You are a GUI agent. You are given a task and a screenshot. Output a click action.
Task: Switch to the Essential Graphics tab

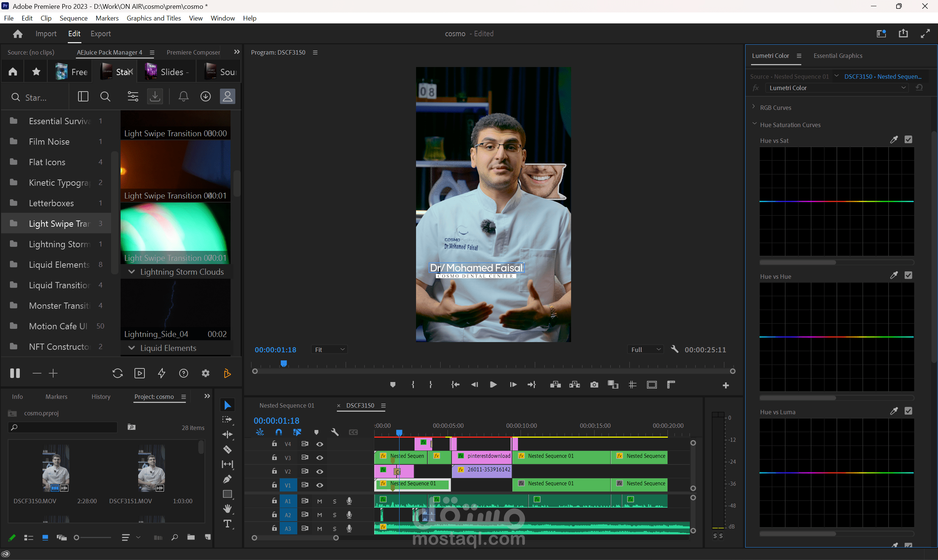[x=838, y=55]
